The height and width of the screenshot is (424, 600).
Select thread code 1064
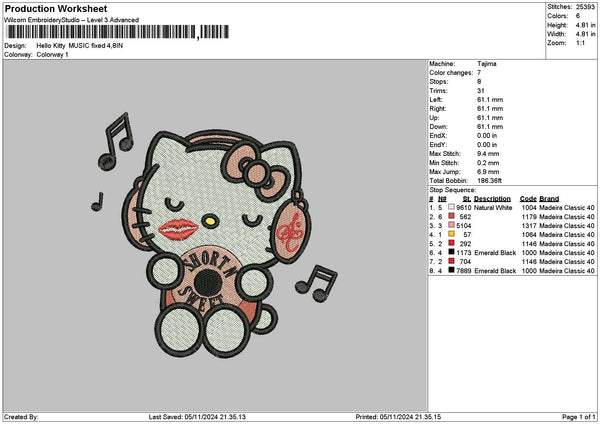tap(529, 235)
